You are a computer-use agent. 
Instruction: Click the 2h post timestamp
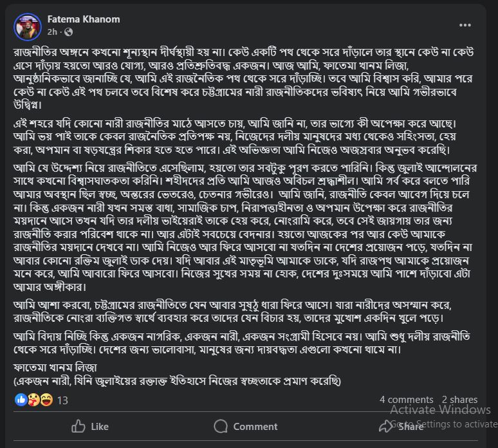click(x=52, y=32)
